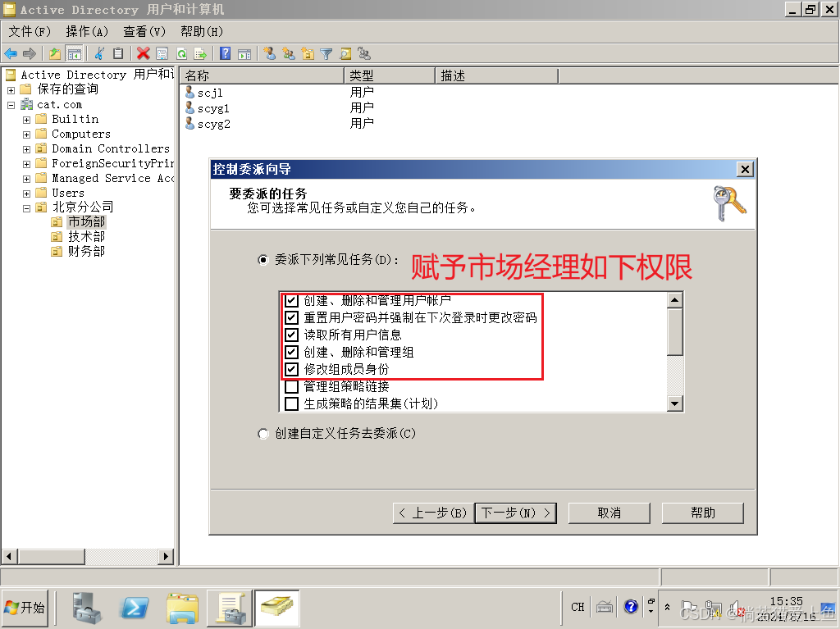Open the 查看(V) menu
The width and height of the screenshot is (840, 629).
[x=144, y=32]
